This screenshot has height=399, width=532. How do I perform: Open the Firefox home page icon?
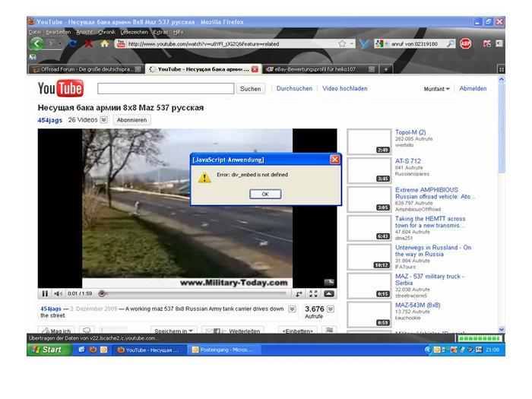click(x=105, y=43)
